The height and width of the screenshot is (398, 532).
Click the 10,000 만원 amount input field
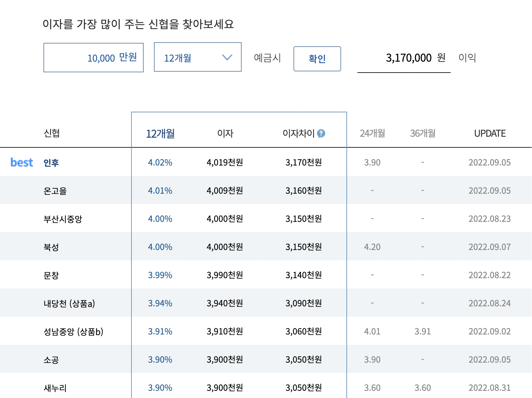click(94, 58)
